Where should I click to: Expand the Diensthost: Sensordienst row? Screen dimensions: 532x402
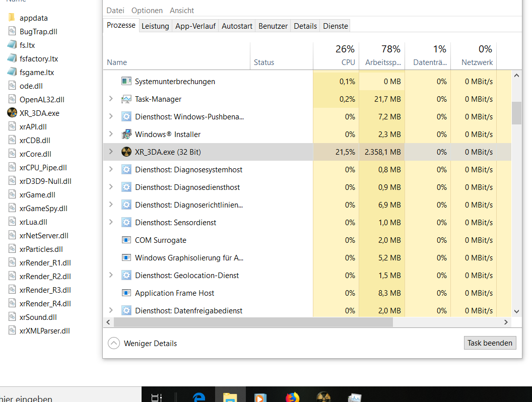(111, 222)
